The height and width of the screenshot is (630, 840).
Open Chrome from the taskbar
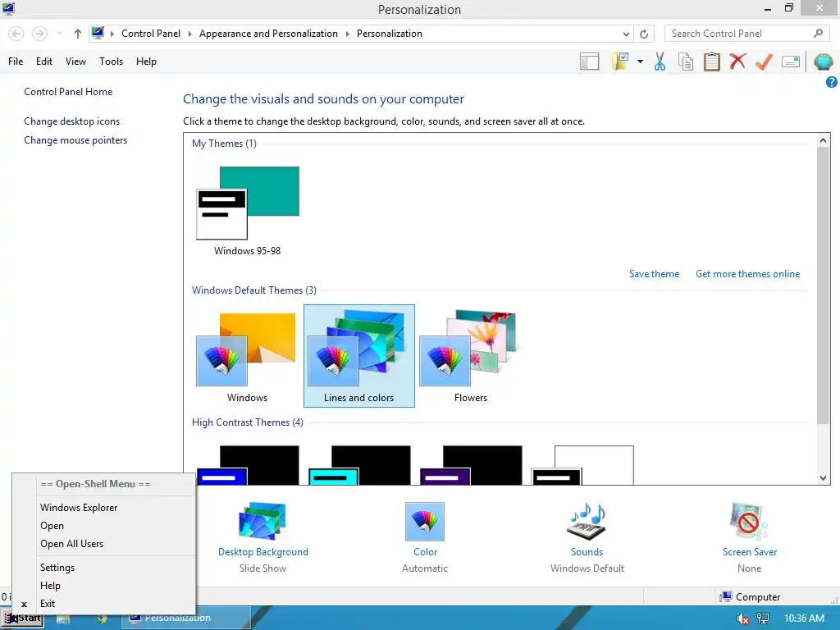(101, 619)
